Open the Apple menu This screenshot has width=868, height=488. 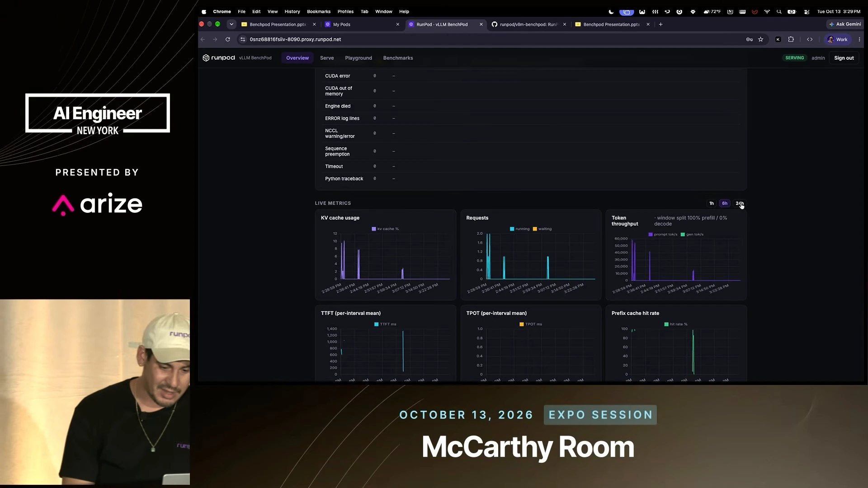204,12
